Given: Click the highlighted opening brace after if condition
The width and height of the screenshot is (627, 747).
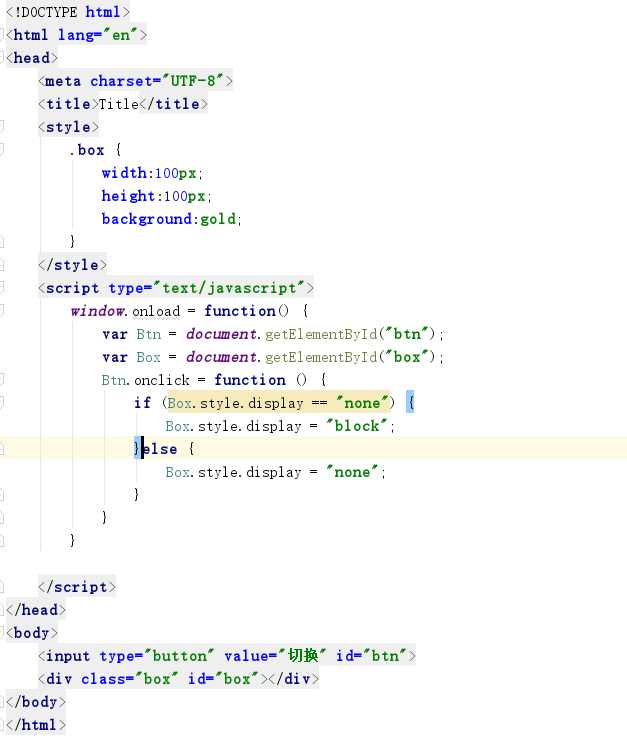Looking at the screenshot, I should pos(411,402).
